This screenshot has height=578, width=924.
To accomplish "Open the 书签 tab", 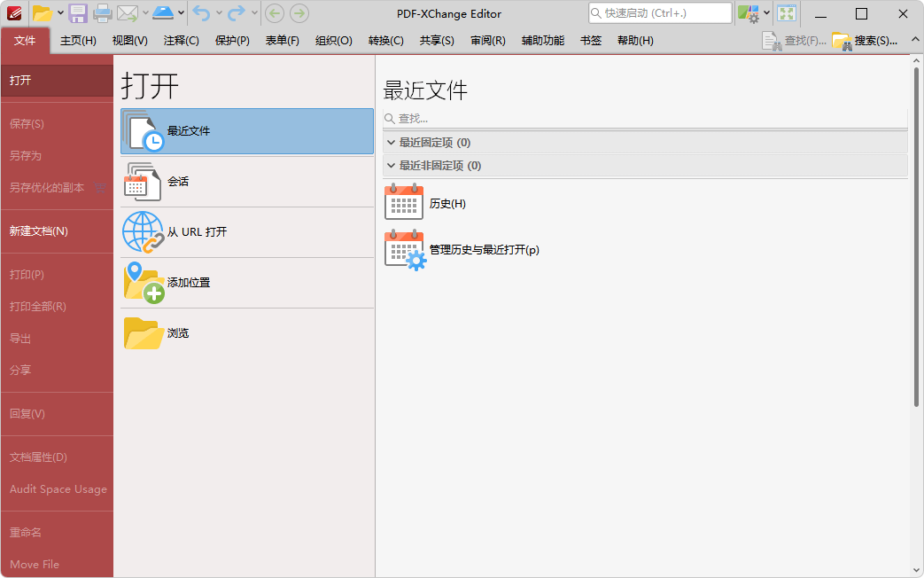I will (x=591, y=41).
